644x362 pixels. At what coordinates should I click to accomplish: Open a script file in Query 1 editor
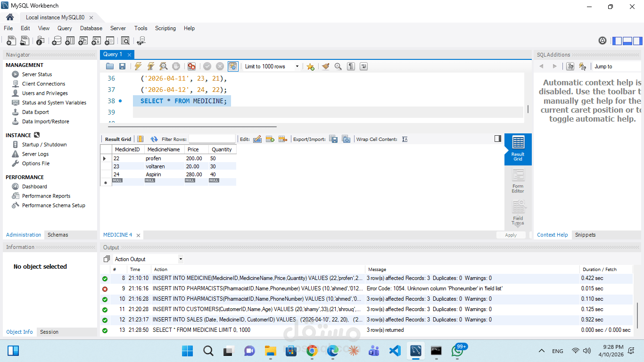tap(110, 66)
